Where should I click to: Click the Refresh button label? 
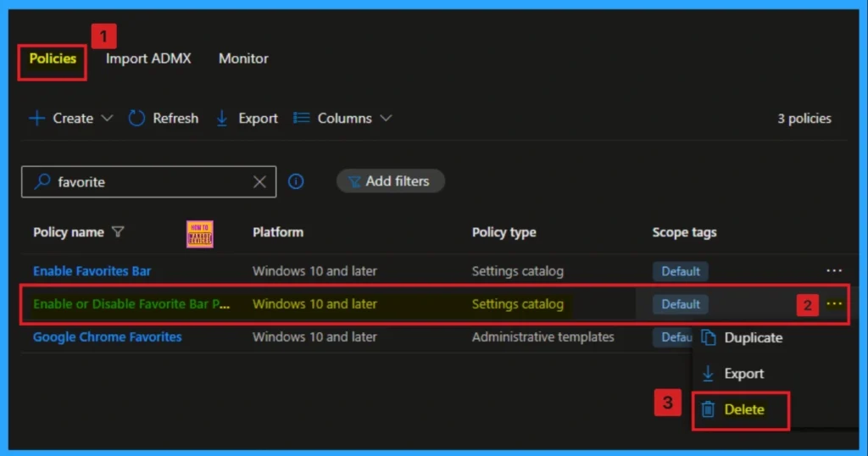pyautogui.click(x=175, y=119)
